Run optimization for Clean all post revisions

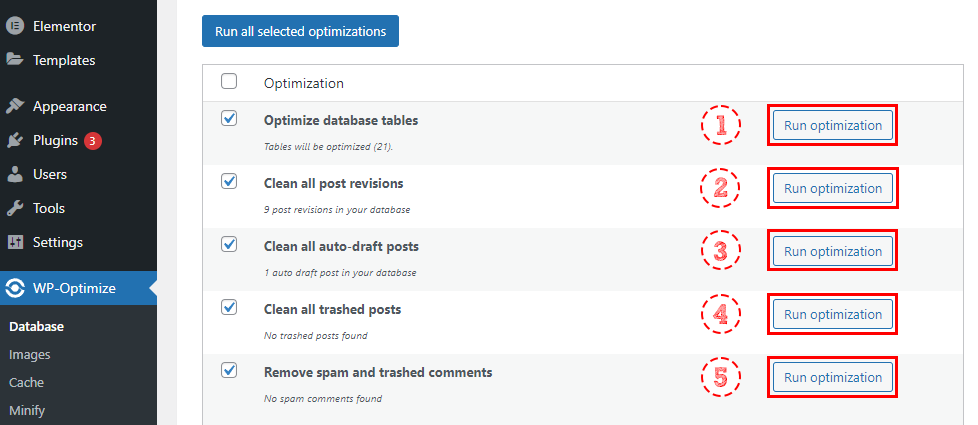833,188
